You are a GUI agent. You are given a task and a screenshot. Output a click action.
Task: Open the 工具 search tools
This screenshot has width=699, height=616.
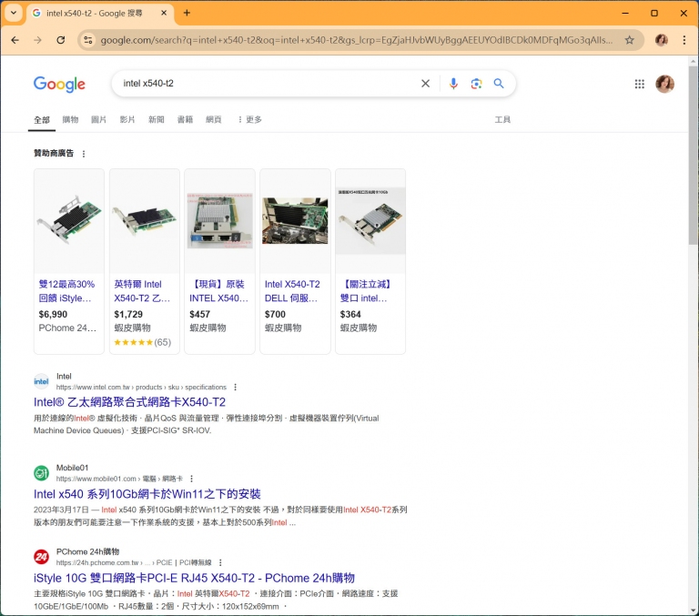(502, 119)
